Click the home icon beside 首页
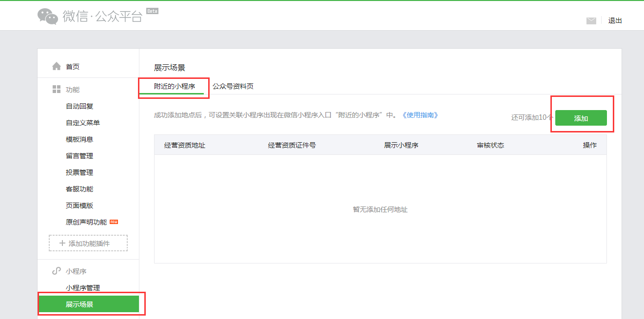This screenshot has width=644, height=319. (x=57, y=66)
